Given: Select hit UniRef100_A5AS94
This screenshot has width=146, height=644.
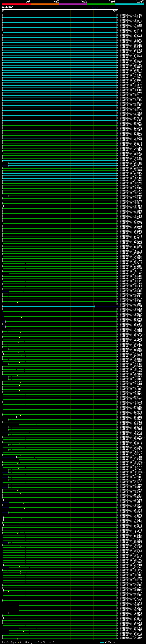Looking at the screenshot, I should (131, 306).
